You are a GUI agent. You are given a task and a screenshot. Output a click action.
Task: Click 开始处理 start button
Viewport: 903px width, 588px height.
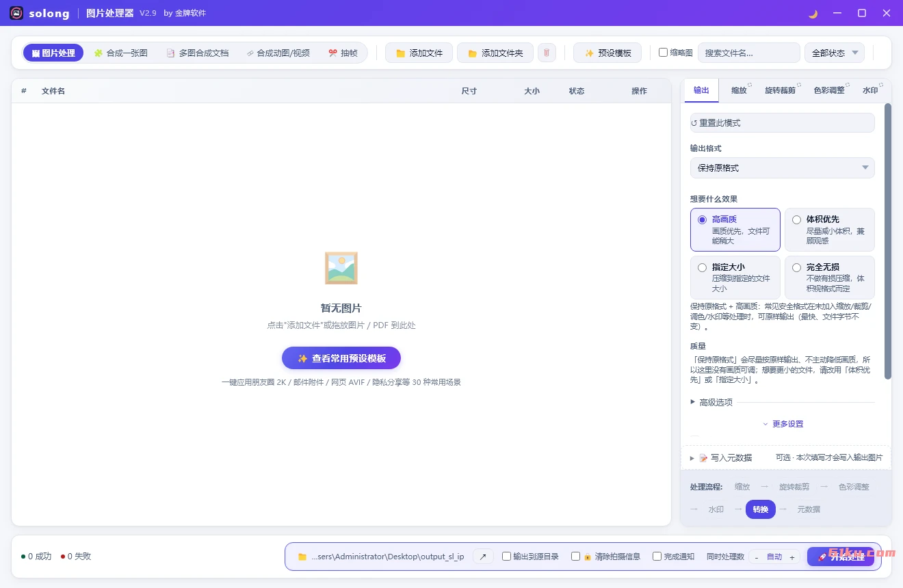click(x=841, y=557)
